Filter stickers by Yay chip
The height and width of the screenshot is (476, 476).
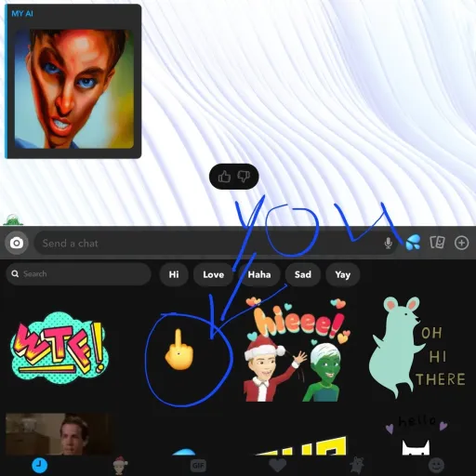(343, 274)
